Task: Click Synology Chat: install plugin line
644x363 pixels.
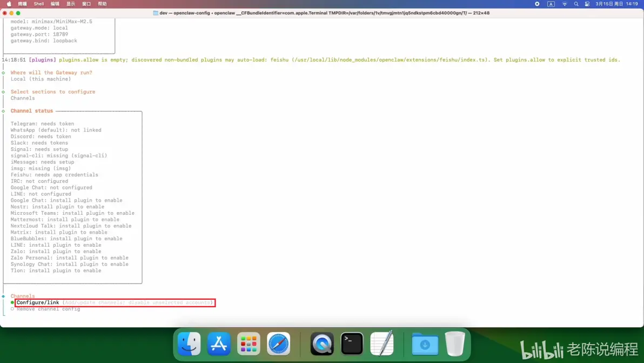Action: [69, 265]
